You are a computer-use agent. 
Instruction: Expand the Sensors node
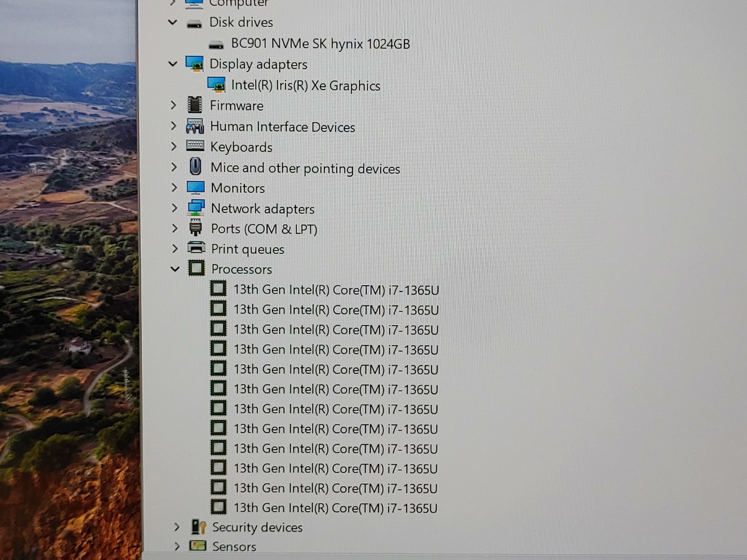click(x=177, y=546)
